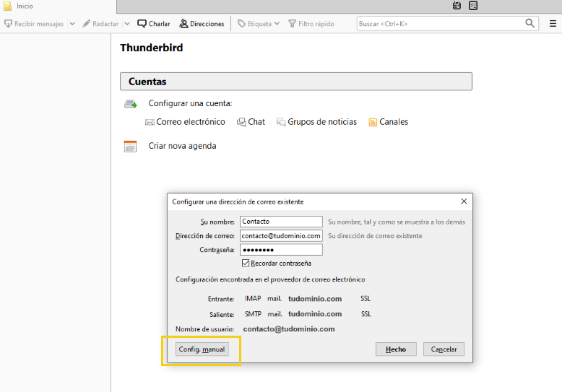Click the Contraseña password field
The image size is (562, 392).
[281, 250]
